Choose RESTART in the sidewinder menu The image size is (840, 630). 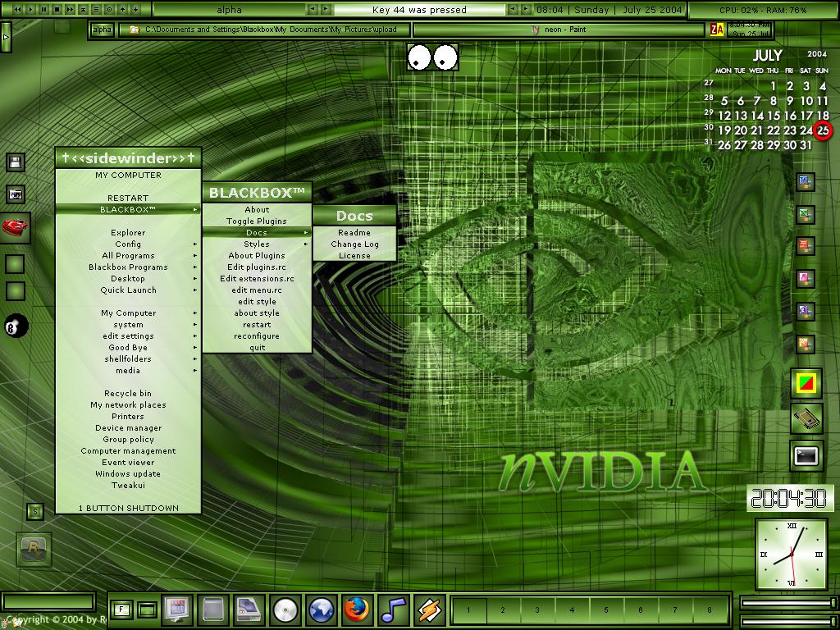[128, 199]
